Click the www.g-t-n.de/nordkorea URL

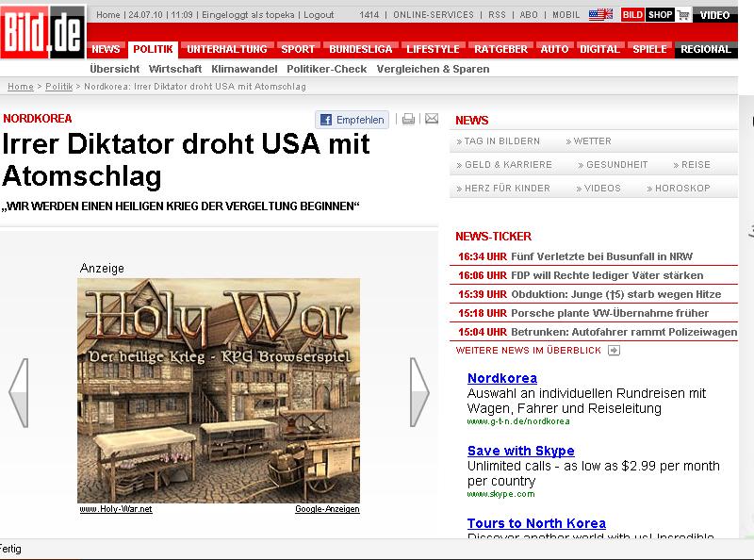tap(518, 421)
